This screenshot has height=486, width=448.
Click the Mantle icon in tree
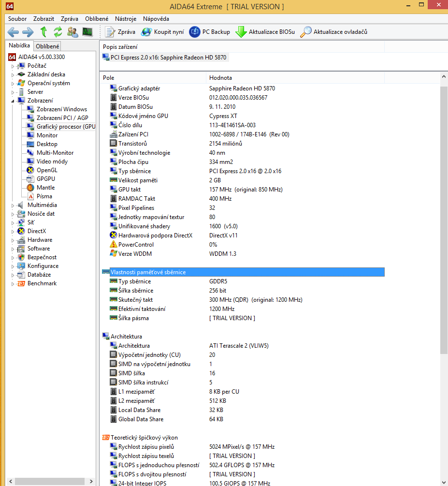pos(30,188)
